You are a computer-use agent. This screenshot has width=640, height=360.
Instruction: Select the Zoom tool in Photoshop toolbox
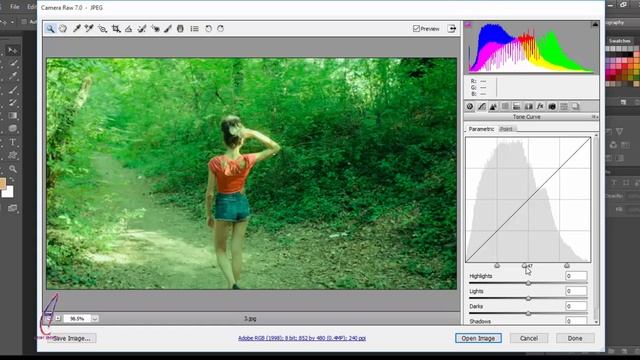pos(13,169)
